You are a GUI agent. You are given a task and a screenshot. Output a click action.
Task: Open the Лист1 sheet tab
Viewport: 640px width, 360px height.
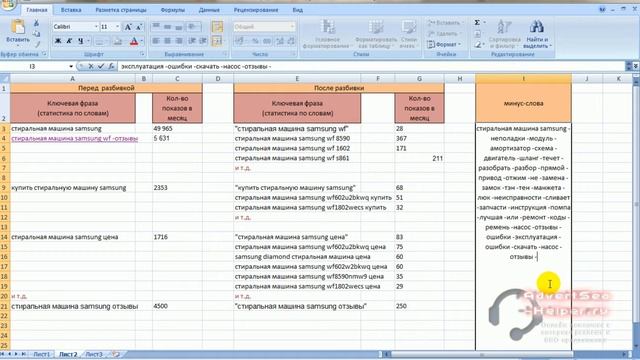point(41,355)
